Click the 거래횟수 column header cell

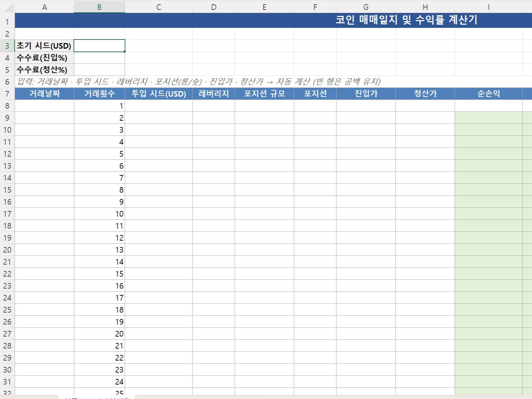point(99,94)
